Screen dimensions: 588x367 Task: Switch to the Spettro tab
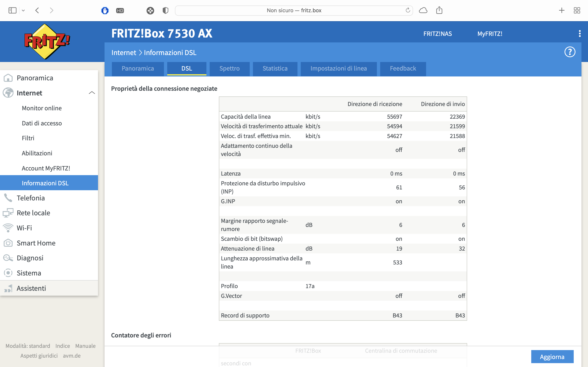tap(229, 69)
